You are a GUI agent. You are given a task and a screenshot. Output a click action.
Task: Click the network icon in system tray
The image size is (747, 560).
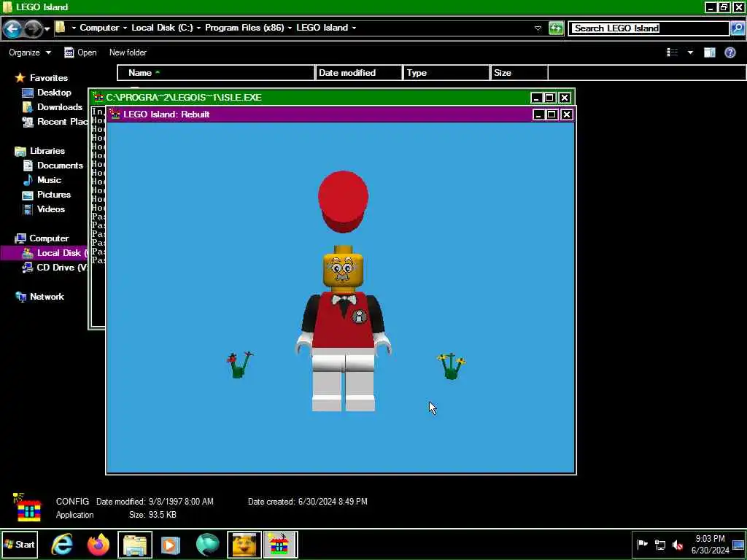click(x=660, y=544)
